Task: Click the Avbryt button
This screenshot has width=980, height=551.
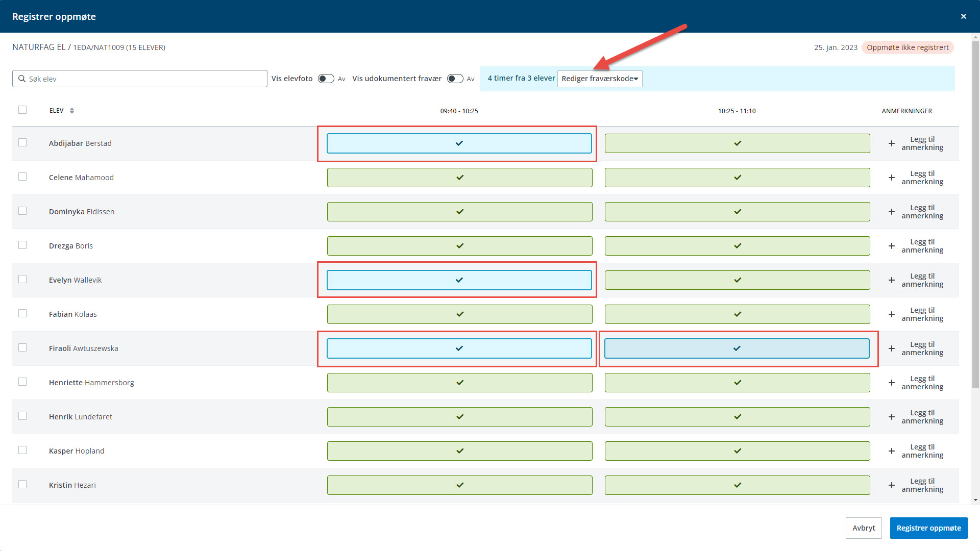Action: [864, 528]
